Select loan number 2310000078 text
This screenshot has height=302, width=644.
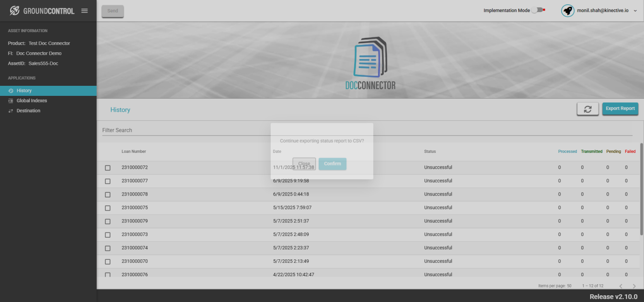[x=135, y=195]
